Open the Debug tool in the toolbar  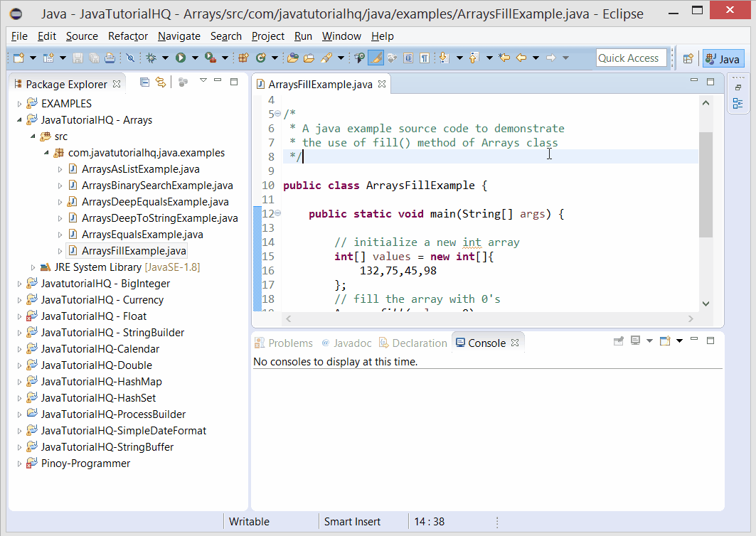point(150,56)
